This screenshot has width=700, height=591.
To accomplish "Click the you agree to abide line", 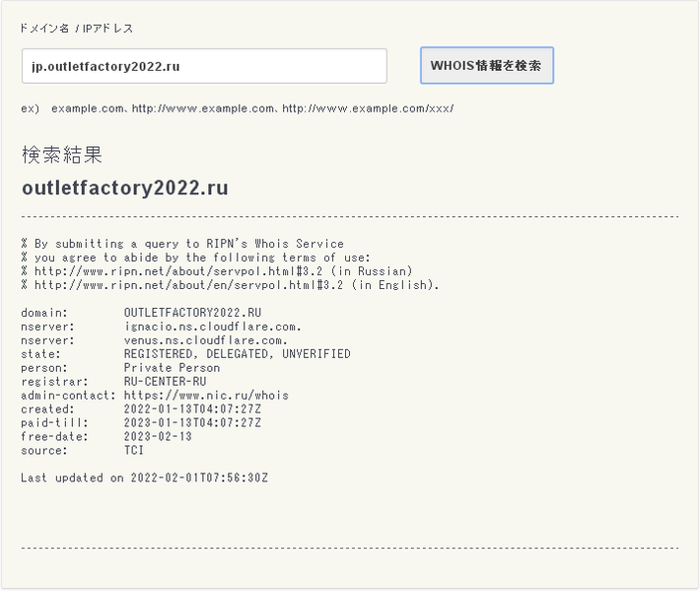I will point(195,258).
